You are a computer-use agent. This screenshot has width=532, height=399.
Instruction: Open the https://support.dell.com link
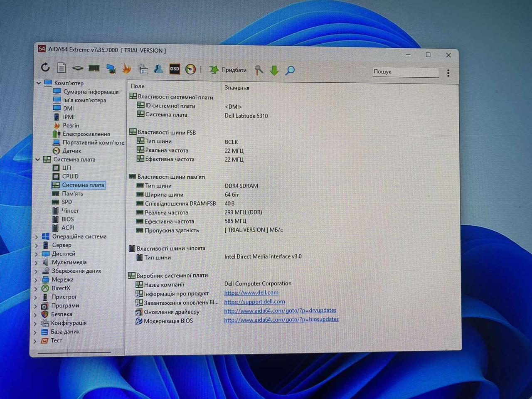click(254, 302)
